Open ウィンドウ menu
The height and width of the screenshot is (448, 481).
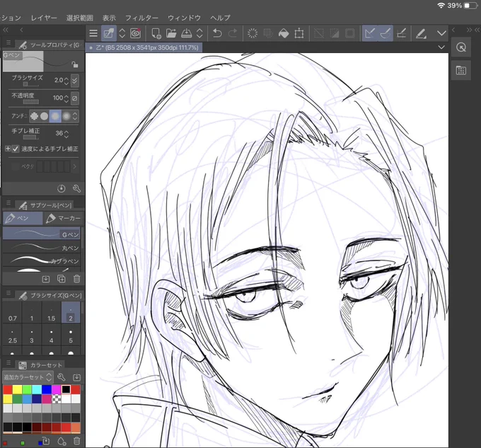pos(184,18)
